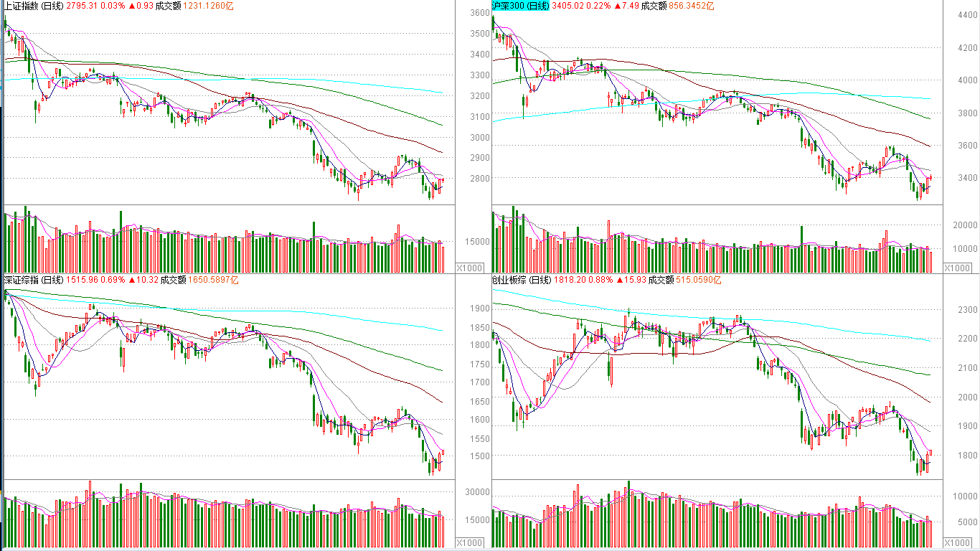Click the 3000 label on 上证指数 price axis
The image size is (980, 551).
(480, 137)
